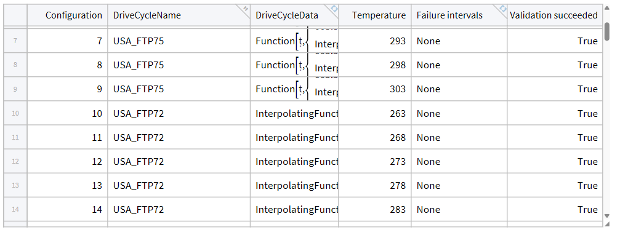Click the Failure intervals column corner icon
This screenshot has height=235, width=644.
[502, 9]
